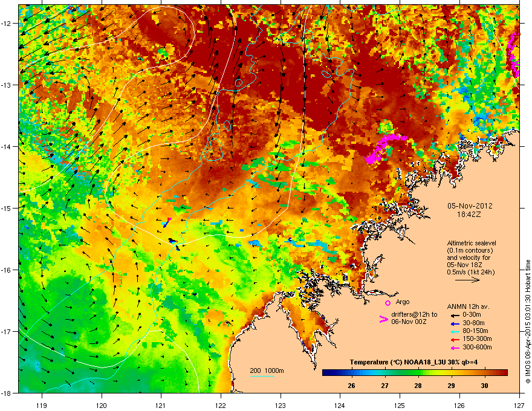Screen dimensions: 532x411
Task: Click the temperature colorbar near 26
Action: coord(352,372)
